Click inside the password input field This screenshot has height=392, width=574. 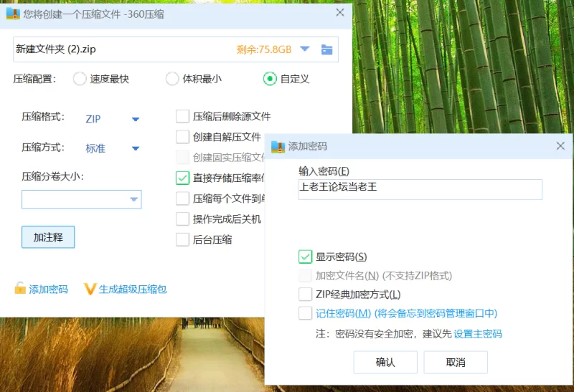(x=420, y=189)
